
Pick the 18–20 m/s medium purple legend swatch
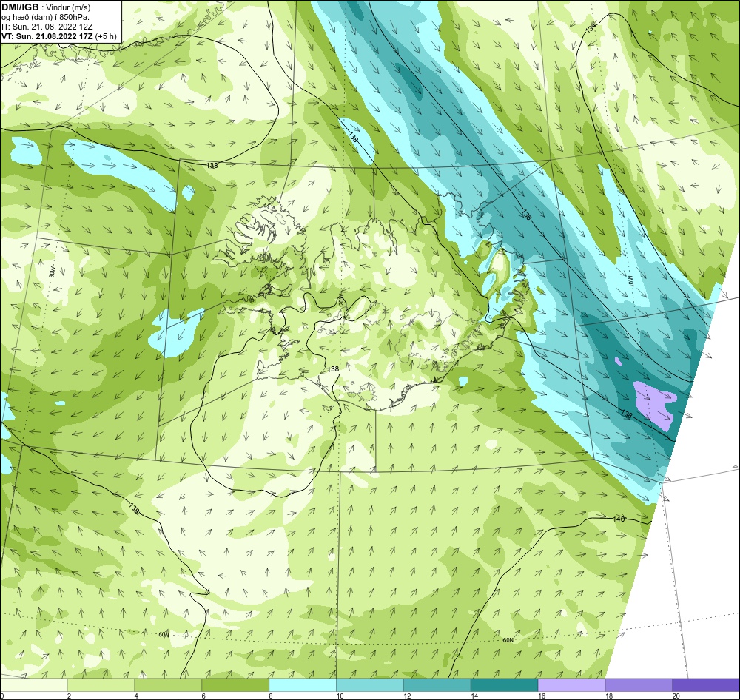pyautogui.click(x=639, y=684)
